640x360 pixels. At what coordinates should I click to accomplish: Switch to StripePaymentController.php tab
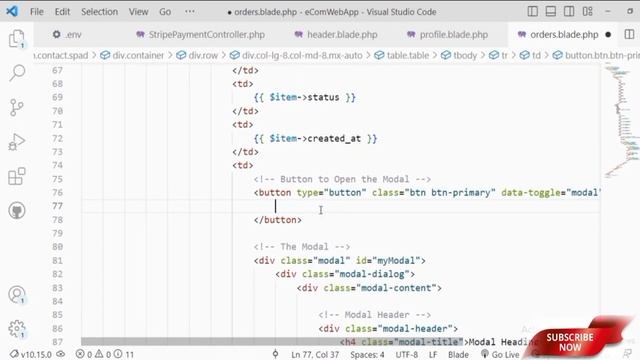click(x=200, y=35)
